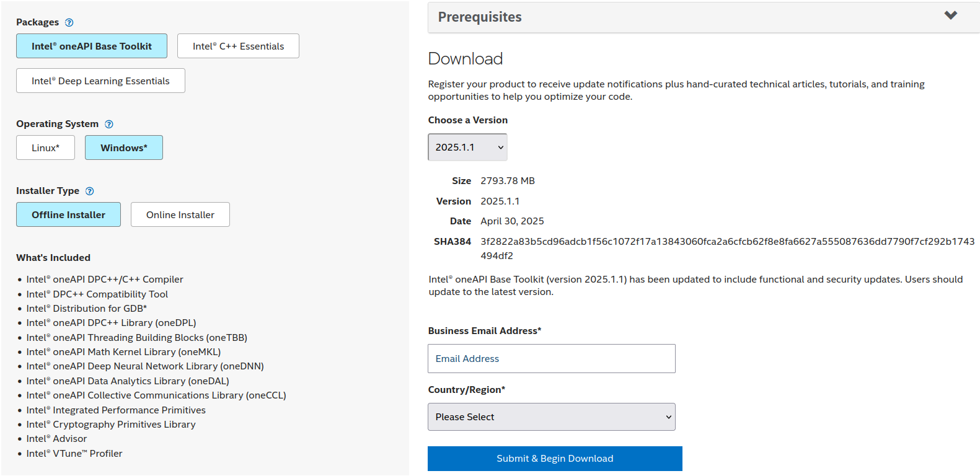Open the Operating System help icon
The height and width of the screenshot is (476, 980).
(109, 124)
